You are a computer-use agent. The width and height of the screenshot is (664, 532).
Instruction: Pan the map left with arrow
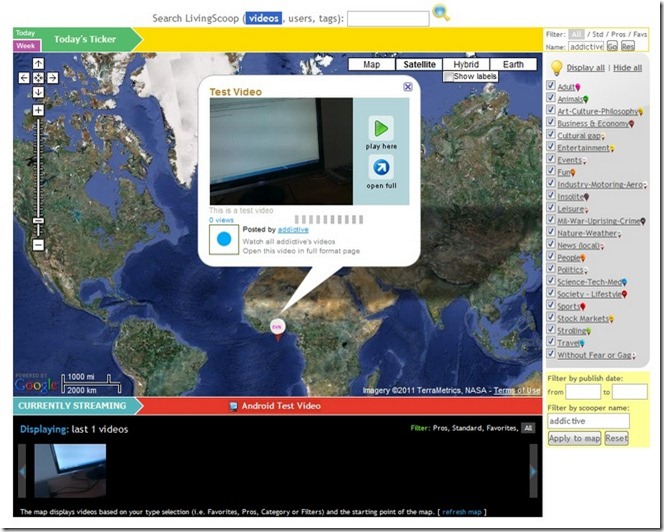tap(24, 77)
